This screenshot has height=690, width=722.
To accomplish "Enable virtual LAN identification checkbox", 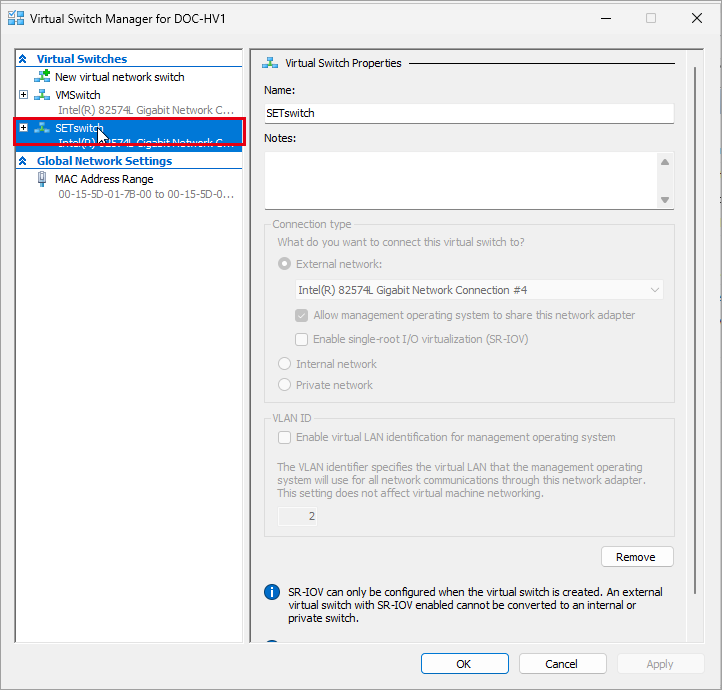I will click(285, 437).
